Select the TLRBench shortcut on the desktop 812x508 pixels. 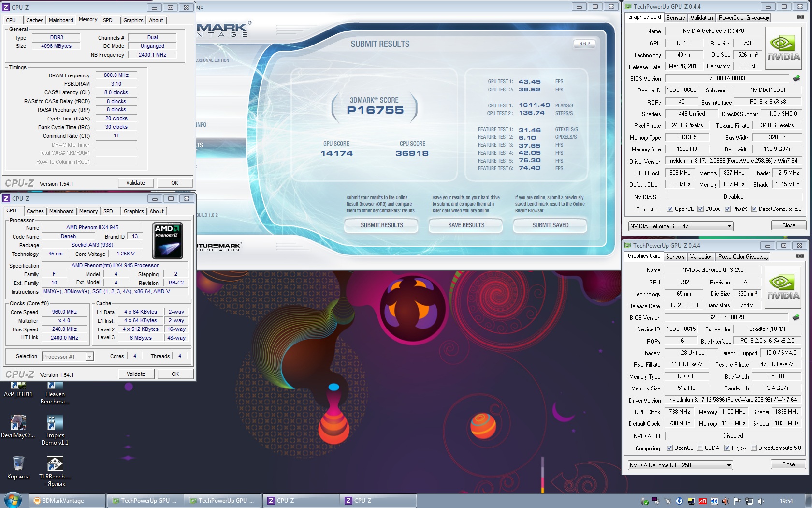(x=55, y=472)
